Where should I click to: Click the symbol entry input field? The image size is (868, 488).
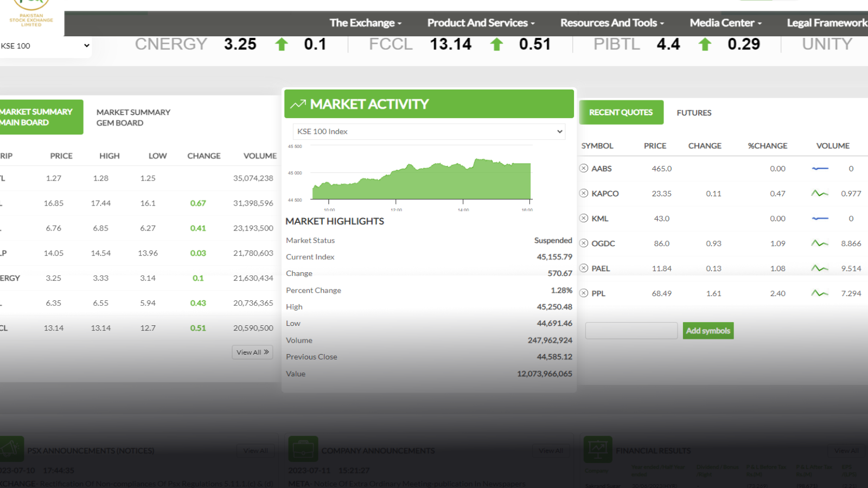click(x=631, y=331)
